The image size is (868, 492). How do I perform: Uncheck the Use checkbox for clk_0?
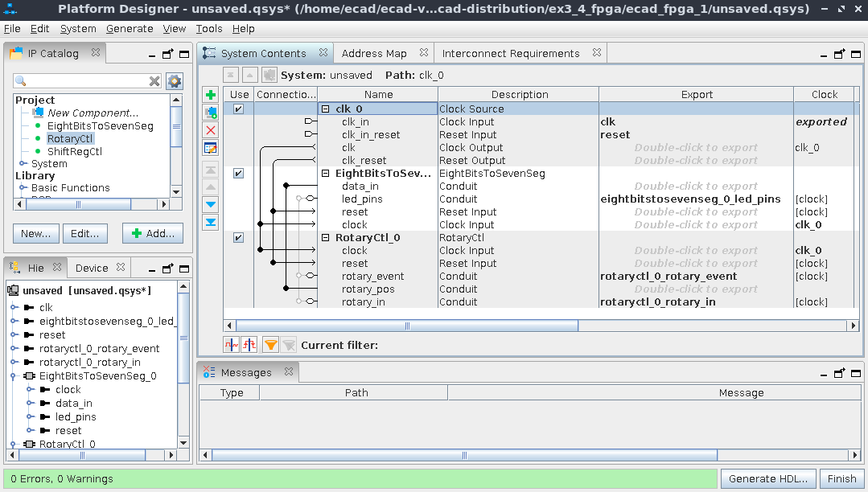(x=238, y=108)
